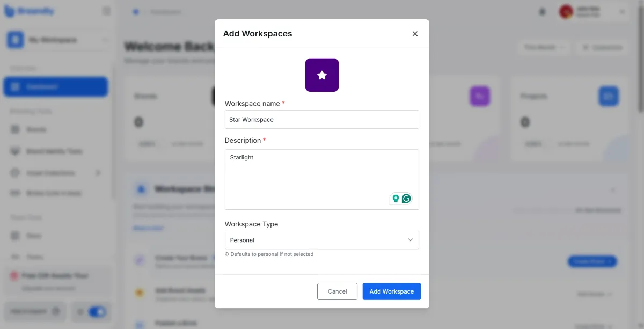Image resolution: width=644 pixels, height=329 pixels.
Task: Close the Add Workspaces dialog
Action: pos(415,34)
